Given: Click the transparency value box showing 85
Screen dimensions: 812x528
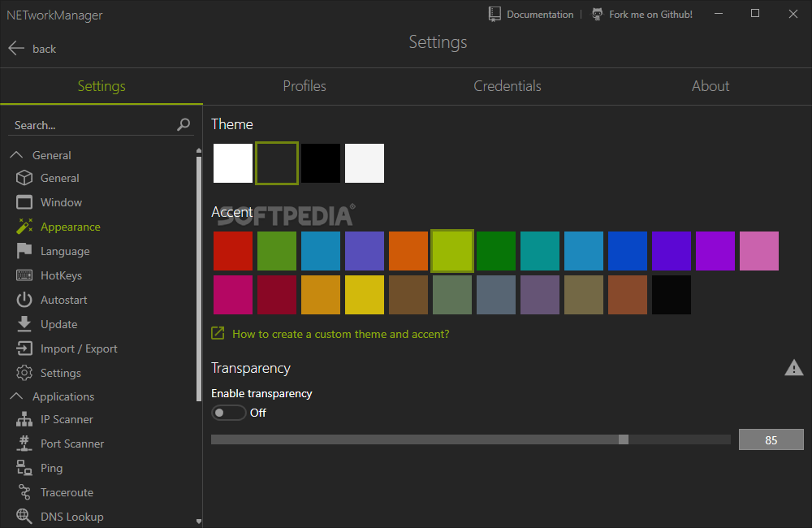Looking at the screenshot, I should pyautogui.click(x=771, y=439).
